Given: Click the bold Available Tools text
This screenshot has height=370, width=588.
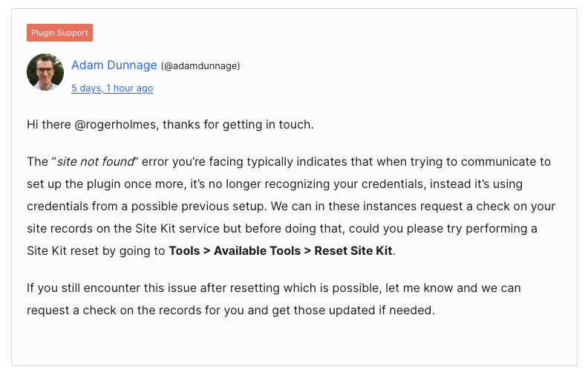Looking at the screenshot, I should pos(257,250).
